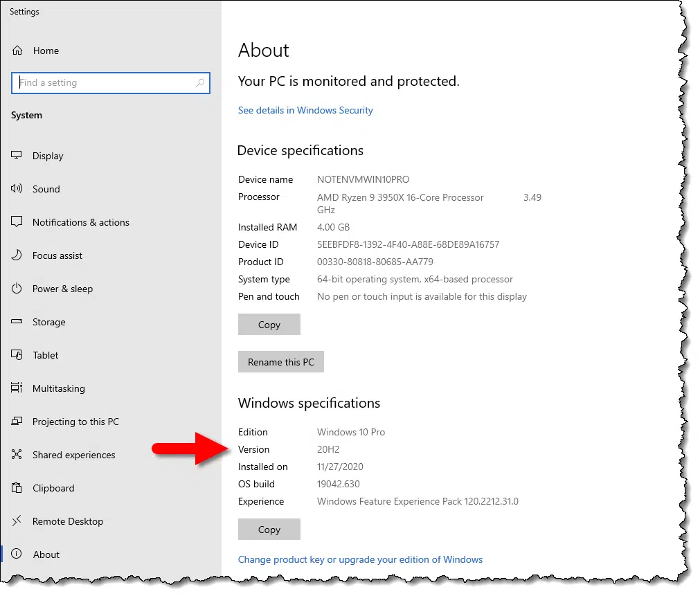Screen dimensions: 700x596
Task: Click the About info circle icon
Action: coord(17,554)
